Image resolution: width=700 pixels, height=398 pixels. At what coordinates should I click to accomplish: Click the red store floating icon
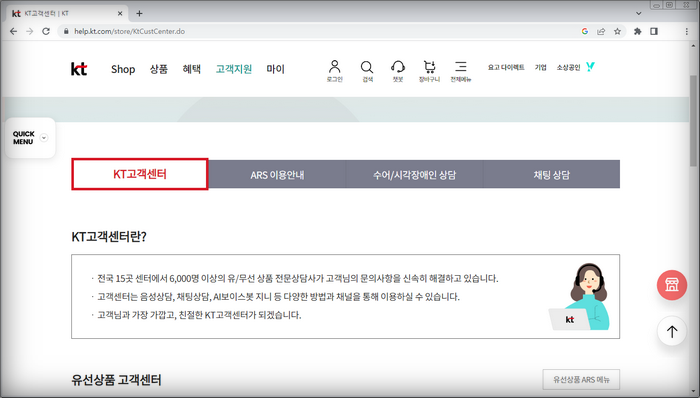point(671,285)
